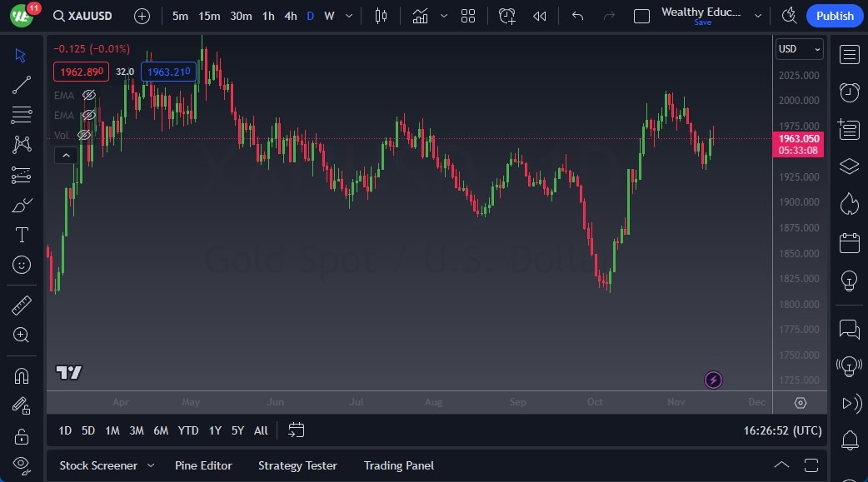The height and width of the screenshot is (482, 868).
Task: Open the calendar panel icon
Action: pyautogui.click(x=849, y=243)
